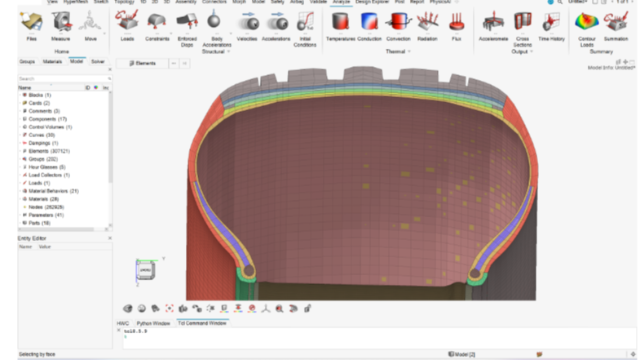Switch to the HWC console tab
This screenshot has width=640, height=360.
122,323
